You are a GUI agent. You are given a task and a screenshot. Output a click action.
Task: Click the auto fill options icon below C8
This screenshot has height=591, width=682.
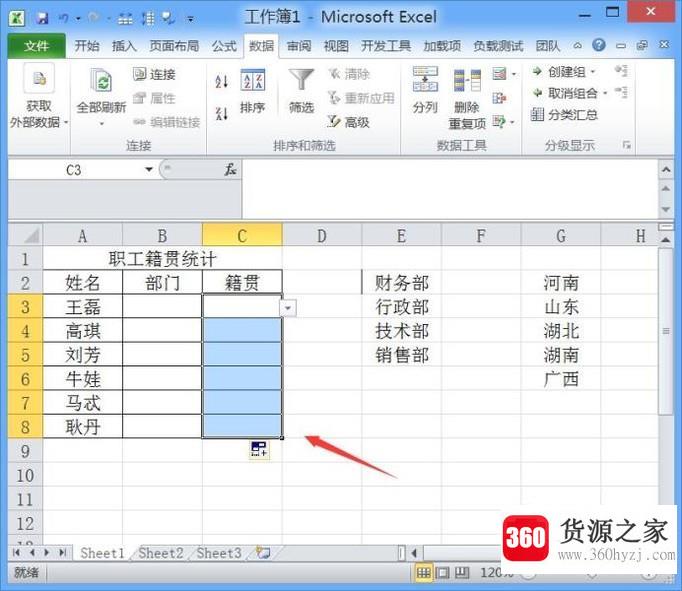[x=259, y=449]
